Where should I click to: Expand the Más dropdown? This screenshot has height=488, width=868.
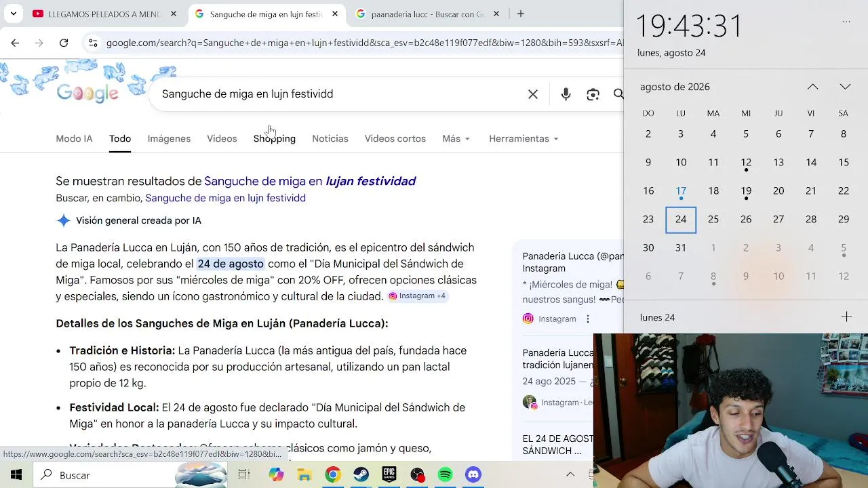456,138
